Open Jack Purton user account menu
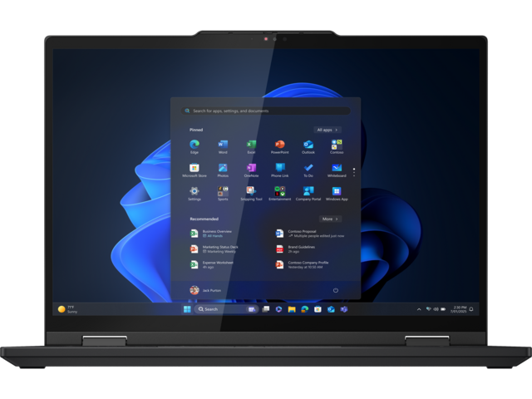This screenshot has height=399, width=532. tap(205, 290)
